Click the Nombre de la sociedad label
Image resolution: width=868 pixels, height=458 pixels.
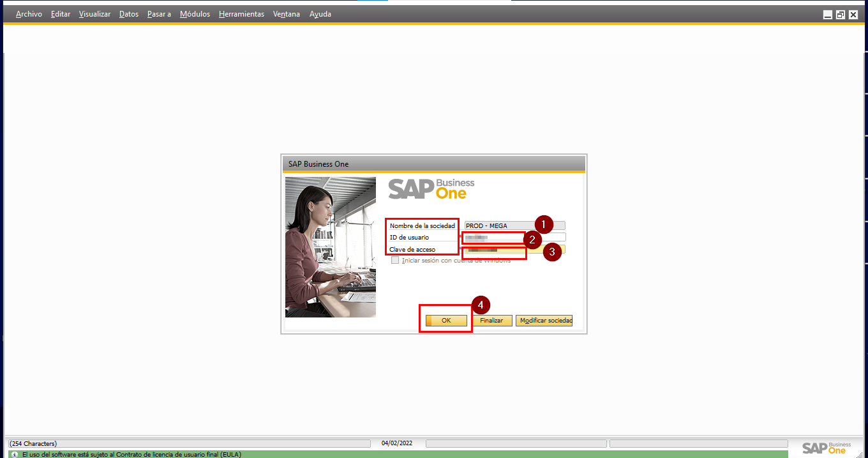[x=423, y=225]
